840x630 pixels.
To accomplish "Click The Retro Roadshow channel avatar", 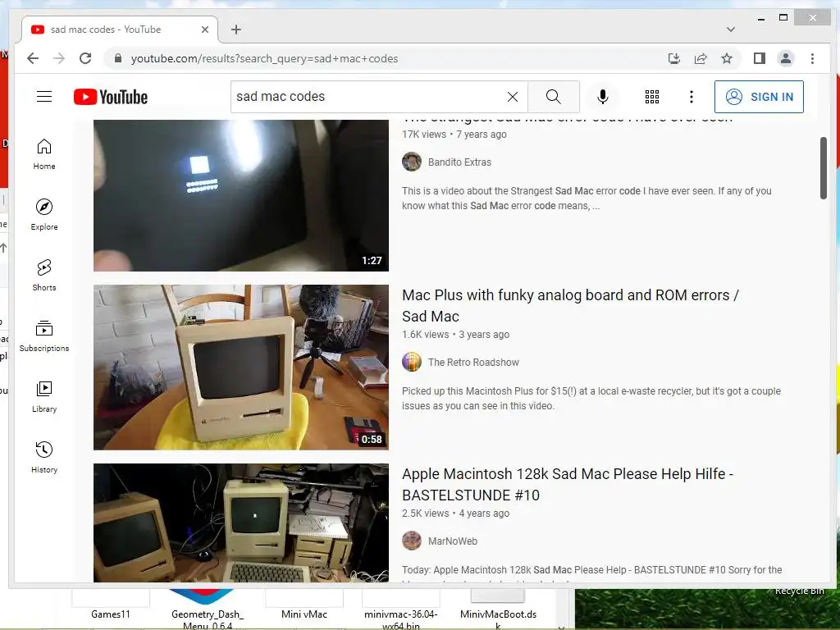I will [412, 362].
